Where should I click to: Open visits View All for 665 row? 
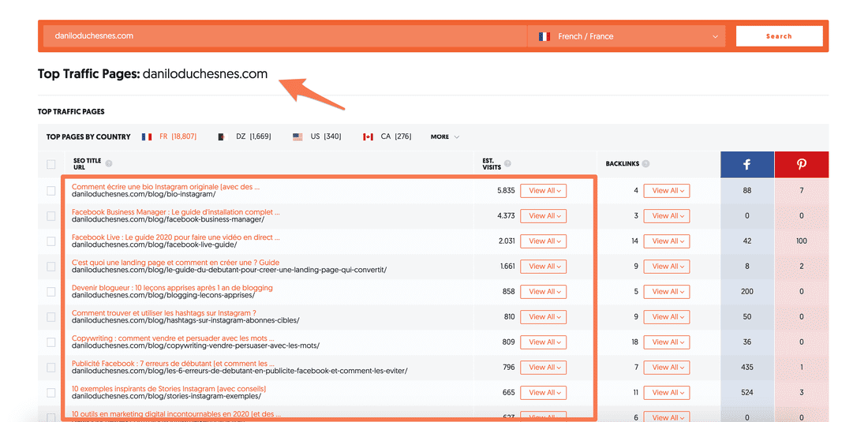pos(543,392)
